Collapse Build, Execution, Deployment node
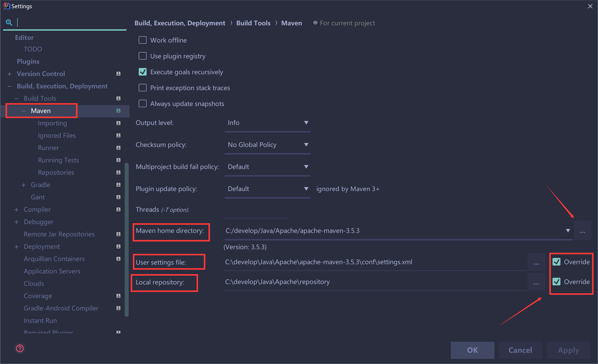This screenshot has width=598, height=364. [9, 86]
